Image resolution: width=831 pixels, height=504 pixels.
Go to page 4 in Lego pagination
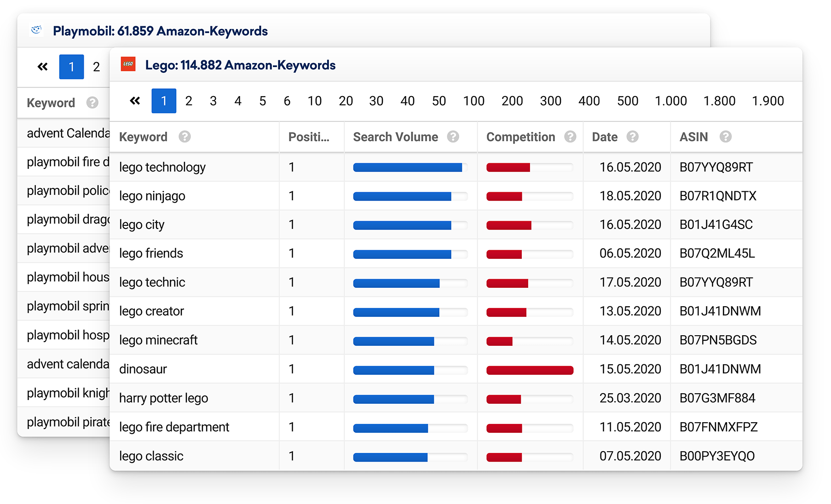coord(238,101)
